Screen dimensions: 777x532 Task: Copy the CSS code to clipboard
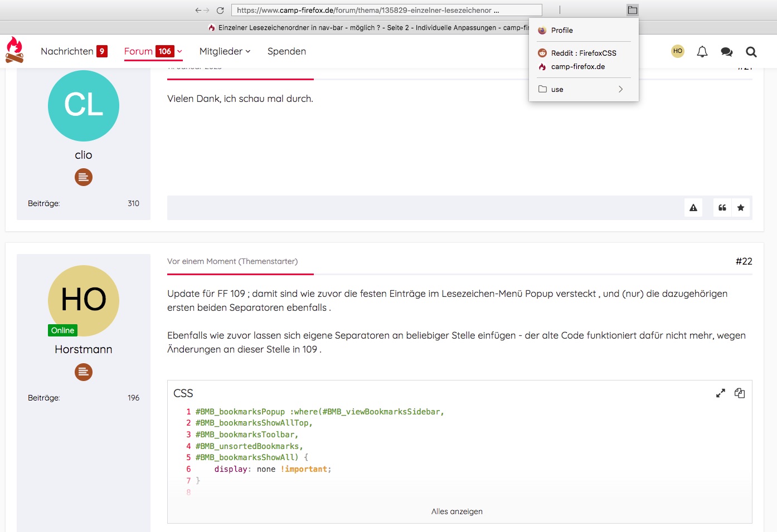pos(740,393)
